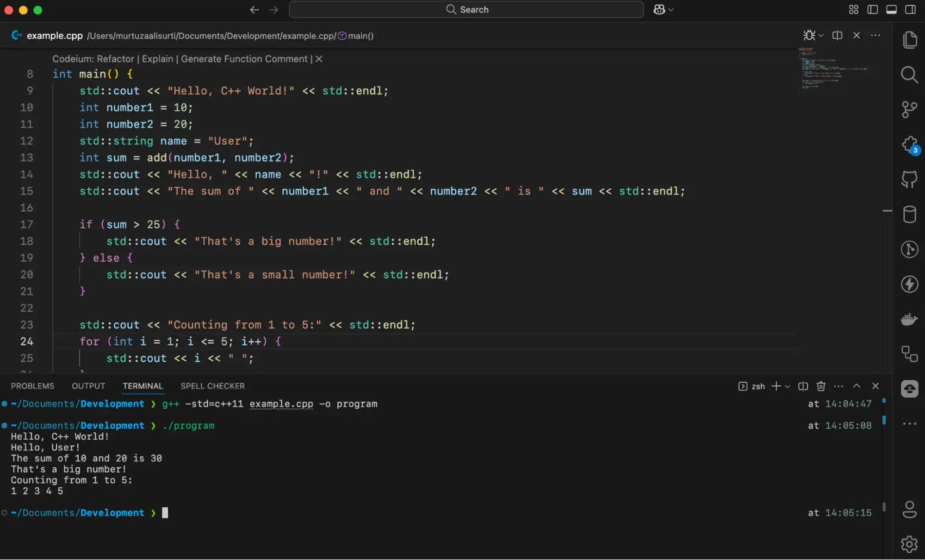Click the example.cpp file name in breadcrumb
Image resolution: width=925 pixels, height=560 pixels.
click(x=55, y=36)
